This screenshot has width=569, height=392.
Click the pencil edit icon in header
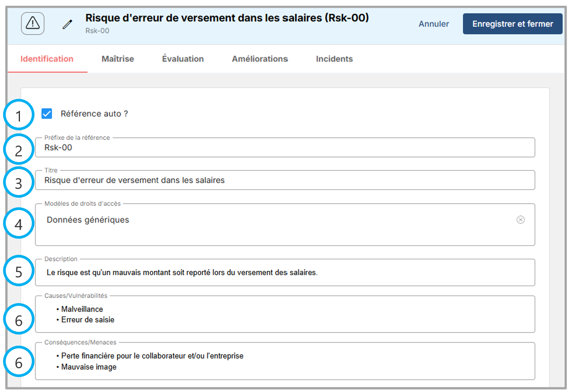click(x=67, y=25)
